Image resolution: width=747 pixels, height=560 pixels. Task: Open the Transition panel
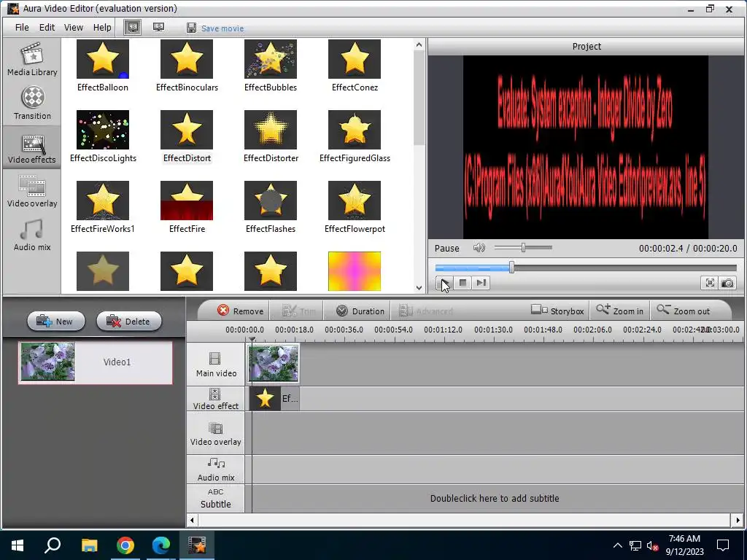pyautogui.click(x=32, y=104)
